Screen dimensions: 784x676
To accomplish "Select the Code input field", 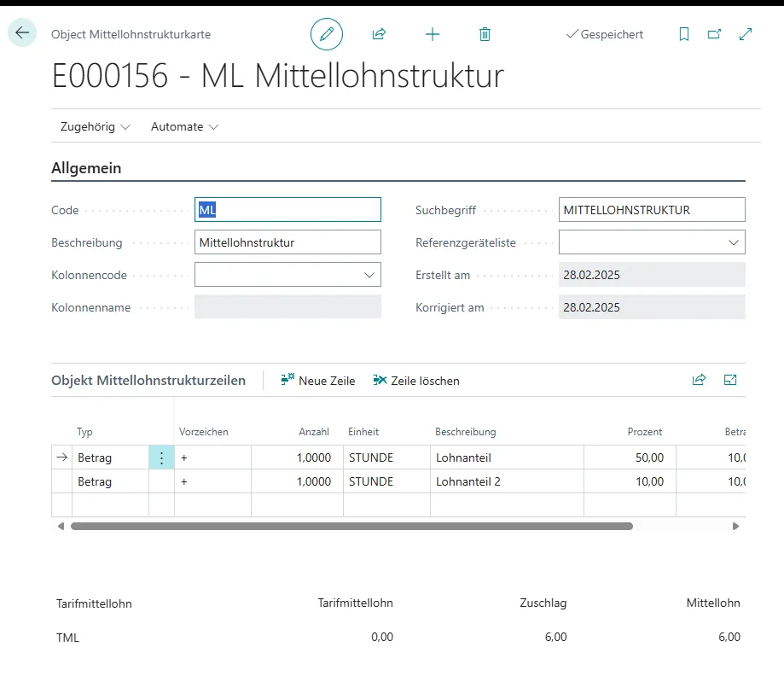I will point(287,209).
